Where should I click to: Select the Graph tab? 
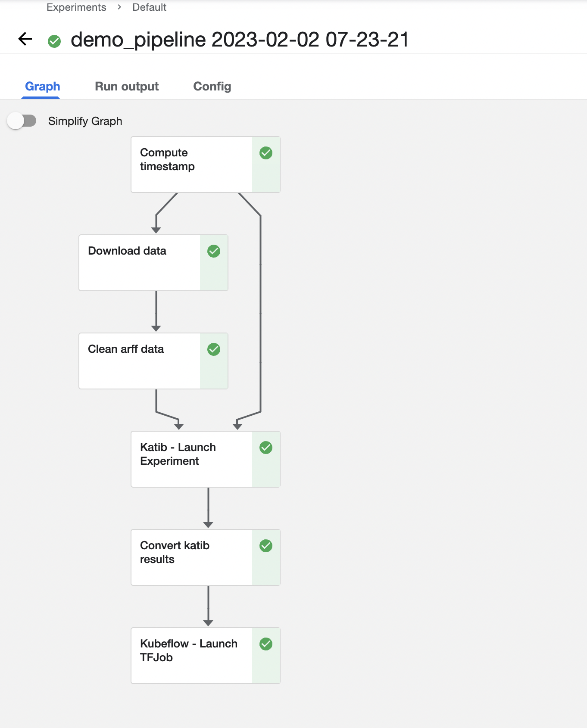(x=42, y=87)
